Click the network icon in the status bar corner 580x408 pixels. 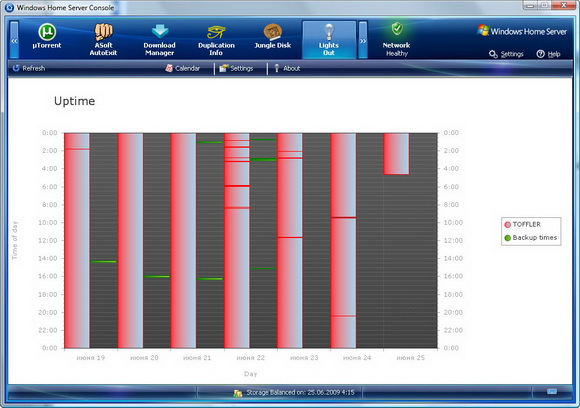coord(552,391)
